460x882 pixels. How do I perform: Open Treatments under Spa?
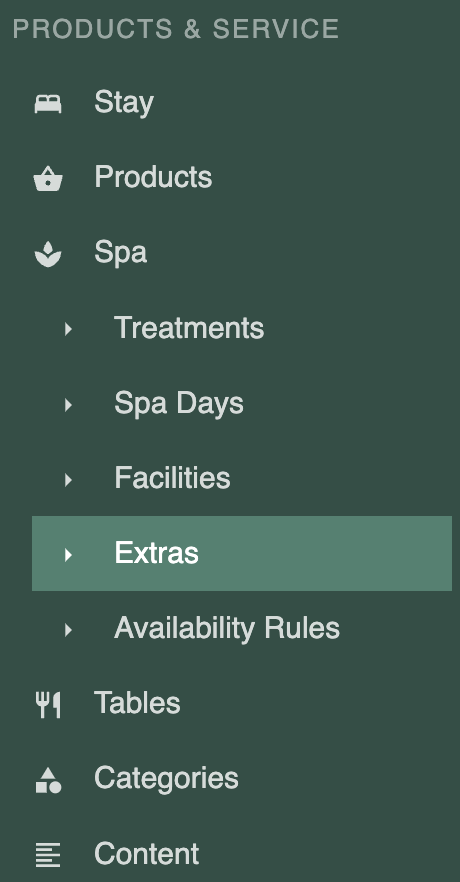tap(189, 327)
